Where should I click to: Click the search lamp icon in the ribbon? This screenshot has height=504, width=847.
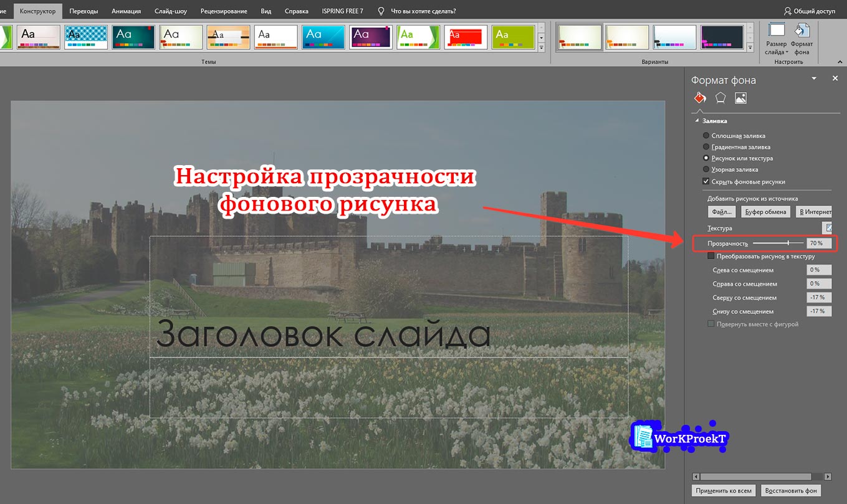[379, 11]
